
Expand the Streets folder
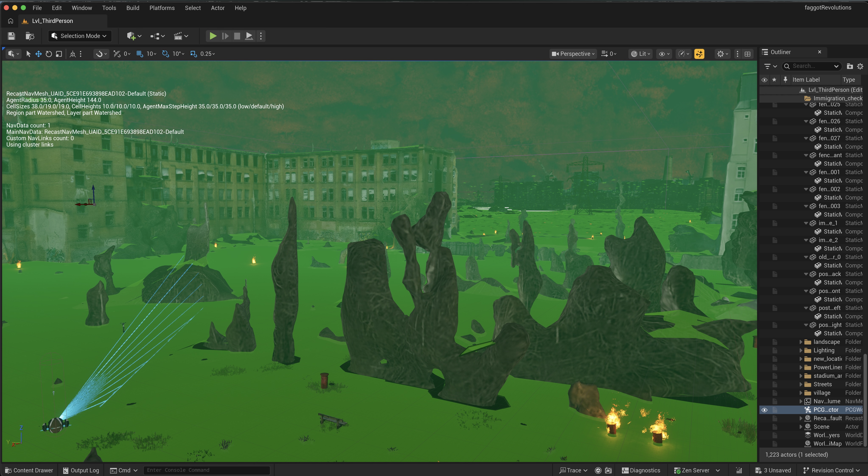(x=801, y=384)
